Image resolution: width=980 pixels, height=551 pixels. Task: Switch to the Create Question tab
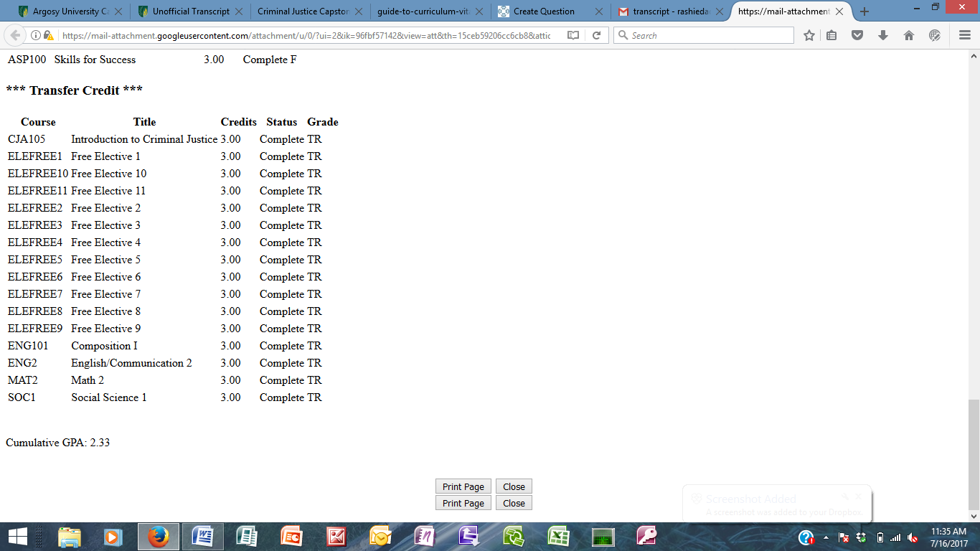click(x=544, y=11)
